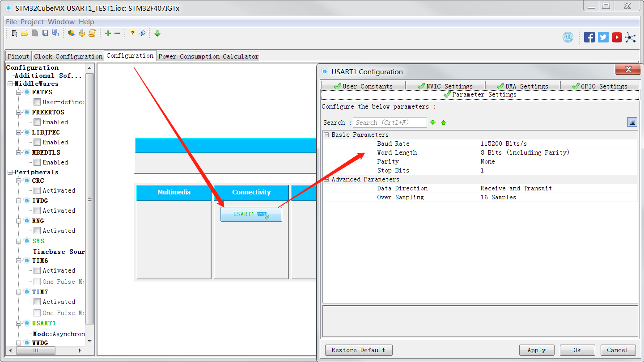
Task: Activate the IWDG checkbox
Action: pyautogui.click(x=37, y=210)
